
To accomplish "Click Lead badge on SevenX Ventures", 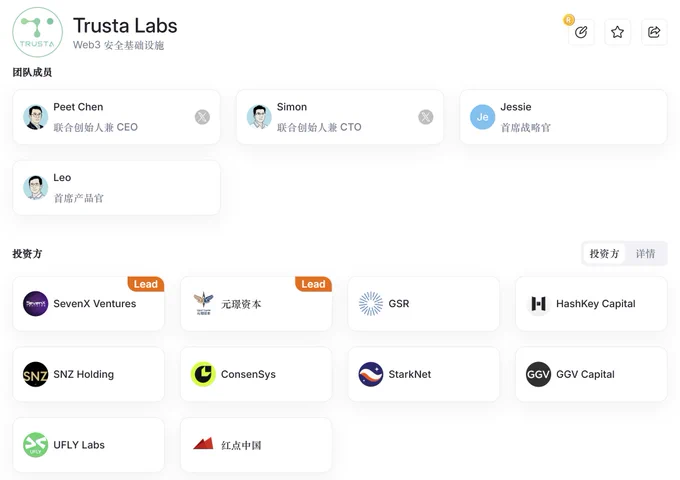I will (146, 284).
